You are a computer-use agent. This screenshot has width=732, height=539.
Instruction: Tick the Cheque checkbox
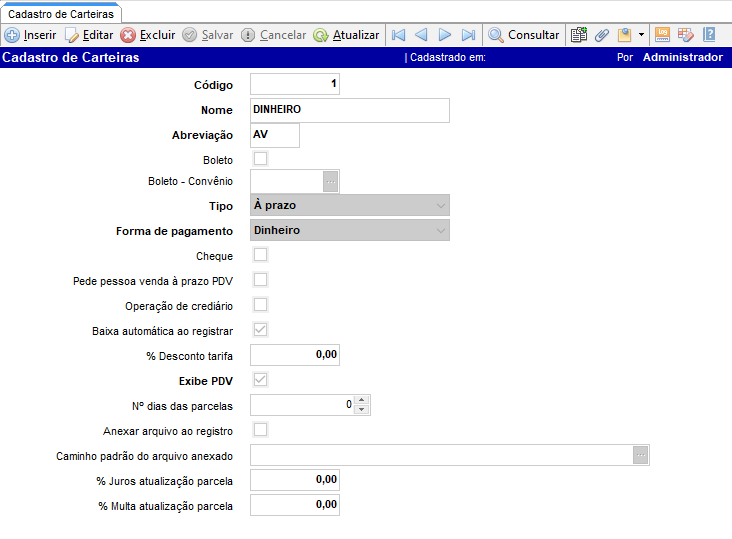coord(260,255)
